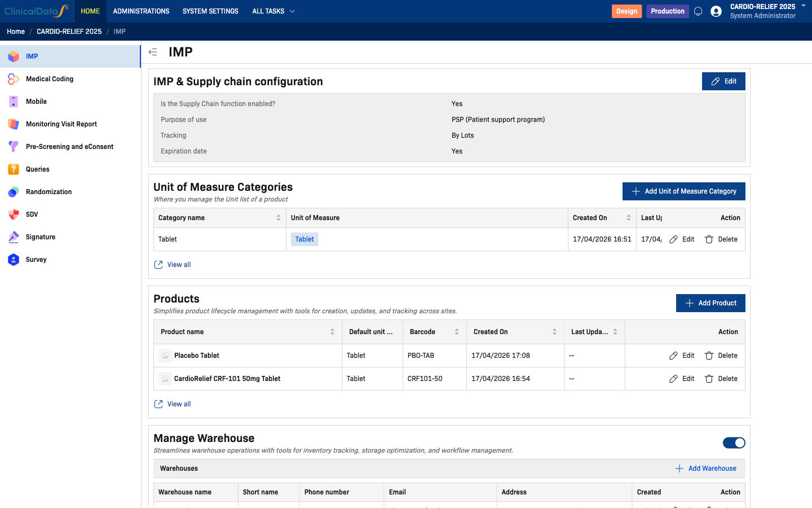The width and height of the screenshot is (812, 508).
Task: Collapse the IMP page with the back arrow
Action: pos(152,51)
